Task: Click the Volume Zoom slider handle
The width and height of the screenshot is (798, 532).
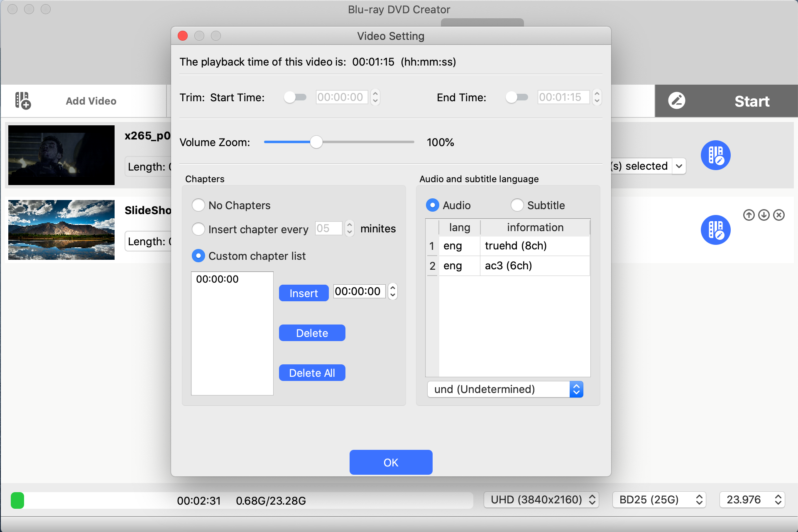Action: tap(316, 142)
